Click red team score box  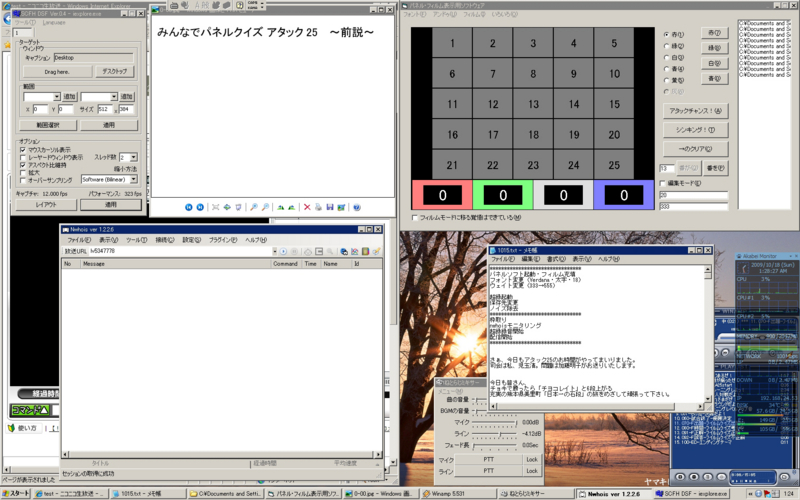[x=442, y=195]
